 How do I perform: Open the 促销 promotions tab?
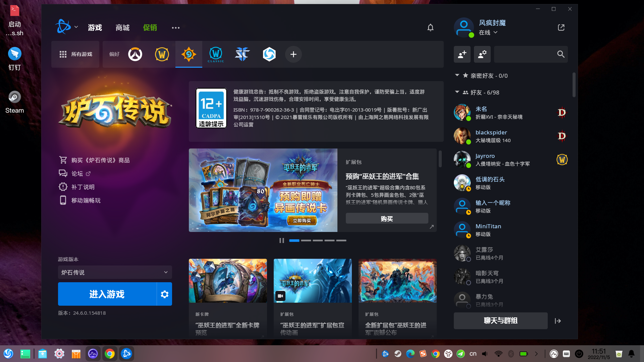150,28
